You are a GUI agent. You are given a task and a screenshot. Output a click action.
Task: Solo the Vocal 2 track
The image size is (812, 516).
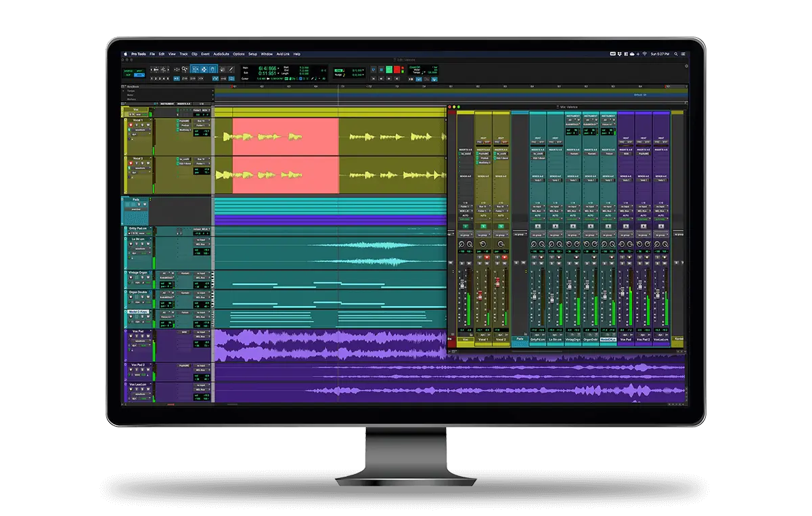coord(142,163)
